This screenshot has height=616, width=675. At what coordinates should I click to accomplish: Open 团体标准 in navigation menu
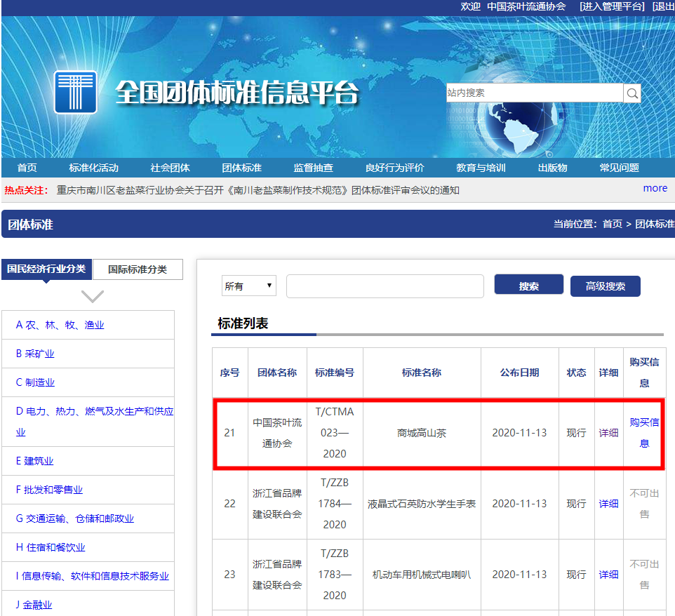pos(241,168)
